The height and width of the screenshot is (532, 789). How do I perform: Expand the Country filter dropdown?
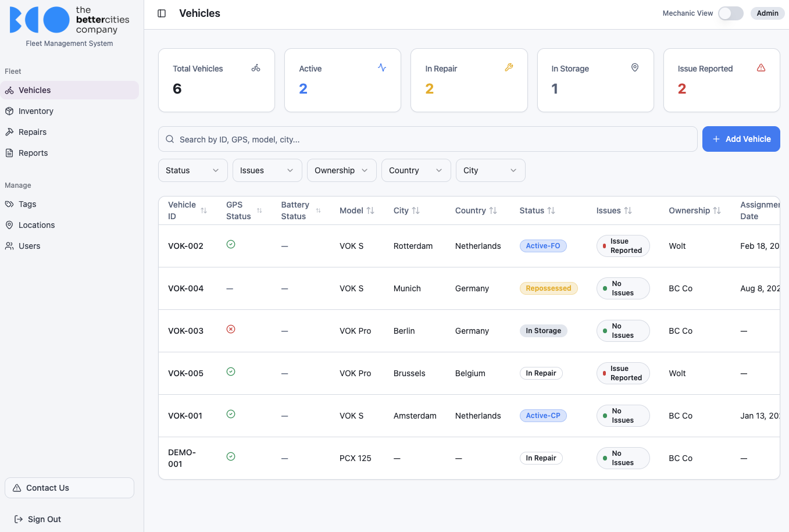pos(416,170)
